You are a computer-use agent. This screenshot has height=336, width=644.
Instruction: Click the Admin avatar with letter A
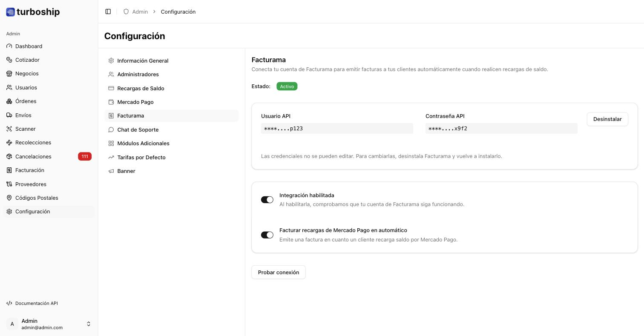[x=12, y=324]
